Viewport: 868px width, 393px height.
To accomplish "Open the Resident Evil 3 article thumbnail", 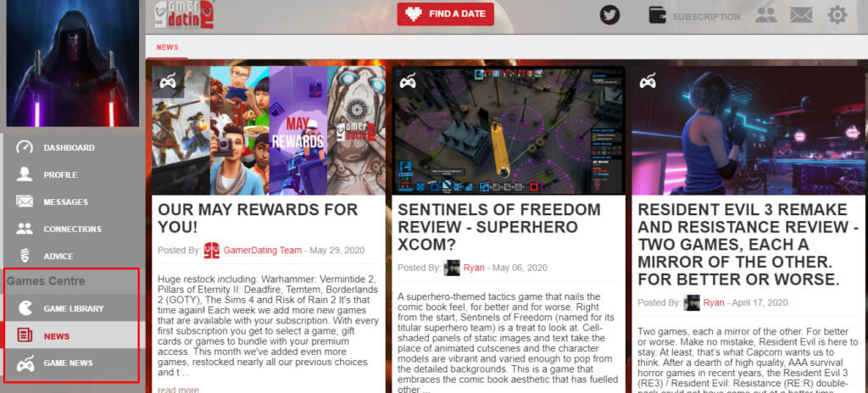I will coord(748,130).
